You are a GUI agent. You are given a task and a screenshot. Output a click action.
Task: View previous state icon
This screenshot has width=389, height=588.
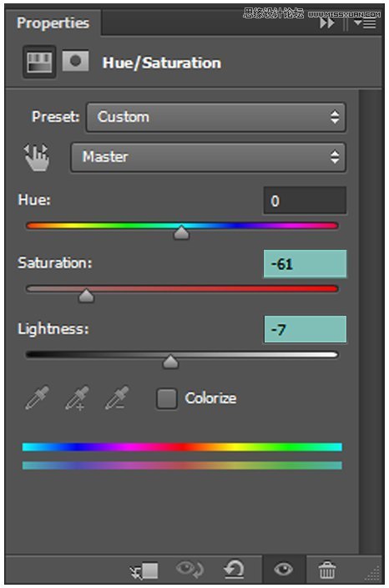[x=189, y=570]
